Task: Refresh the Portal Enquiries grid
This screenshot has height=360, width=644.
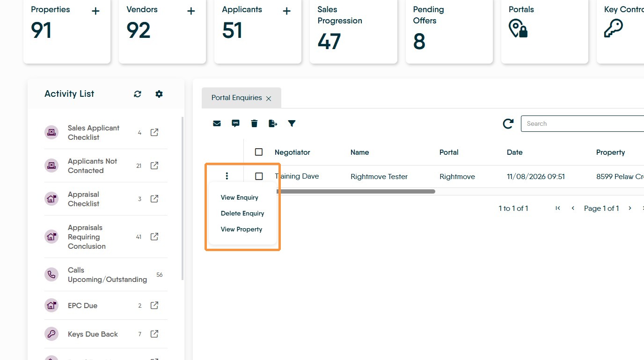Action: [x=508, y=123]
